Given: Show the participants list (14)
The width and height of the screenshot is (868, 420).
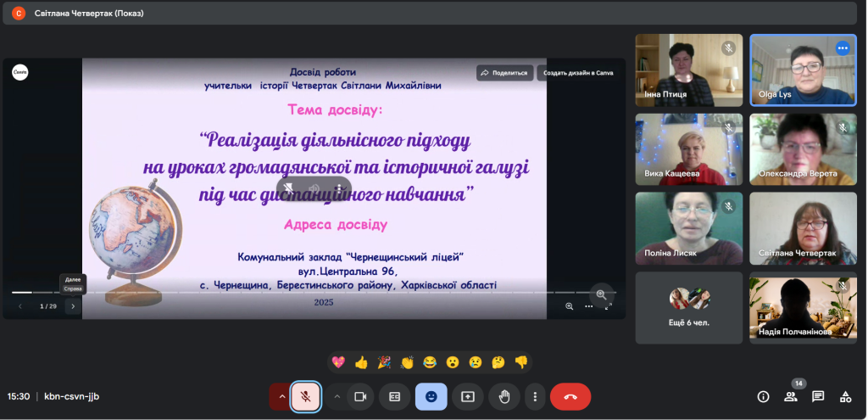Looking at the screenshot, I should (x=791, y=397).
